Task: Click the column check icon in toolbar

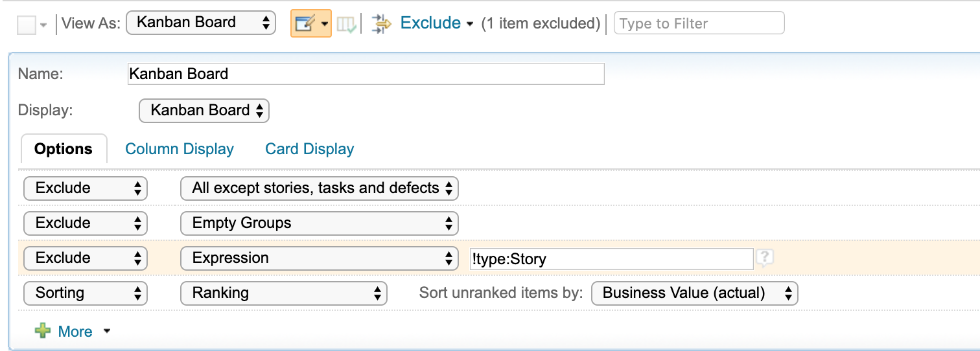Action: pyautogui.click(x=346, y=25)
